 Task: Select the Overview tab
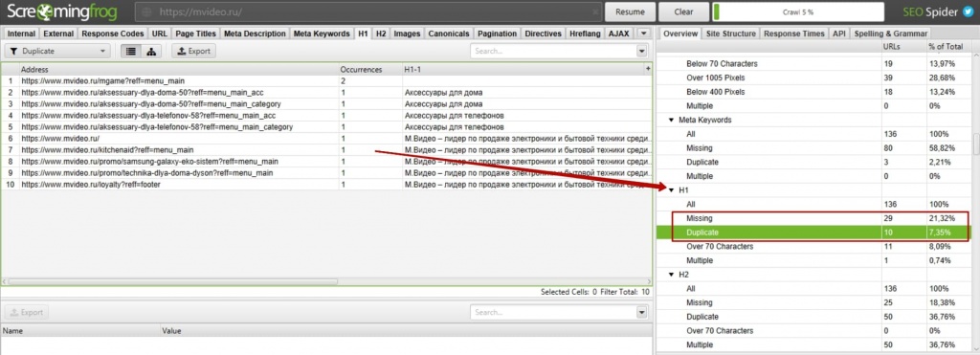click(680, 33)
